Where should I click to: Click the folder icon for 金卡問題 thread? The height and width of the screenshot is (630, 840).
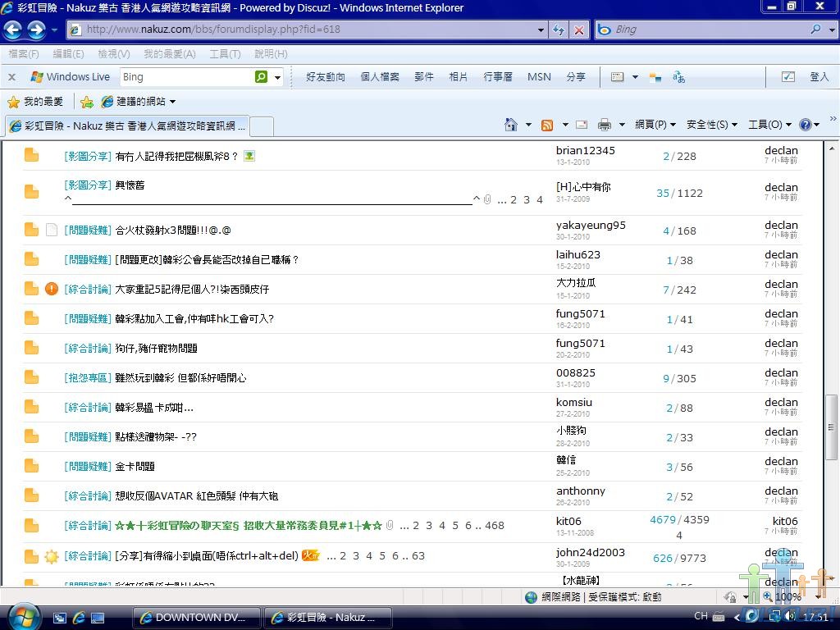32,466
